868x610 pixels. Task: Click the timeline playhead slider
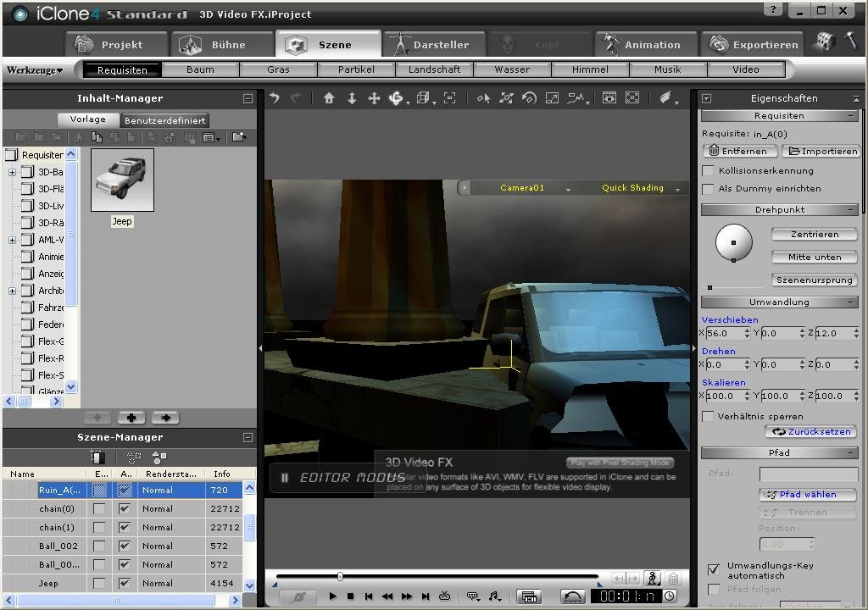click(x=340, y=577)
